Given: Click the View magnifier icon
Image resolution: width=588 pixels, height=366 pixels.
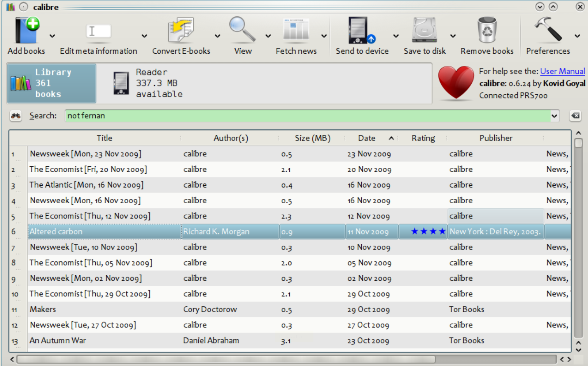Looking at the screenshot, I should coord(242,30).
